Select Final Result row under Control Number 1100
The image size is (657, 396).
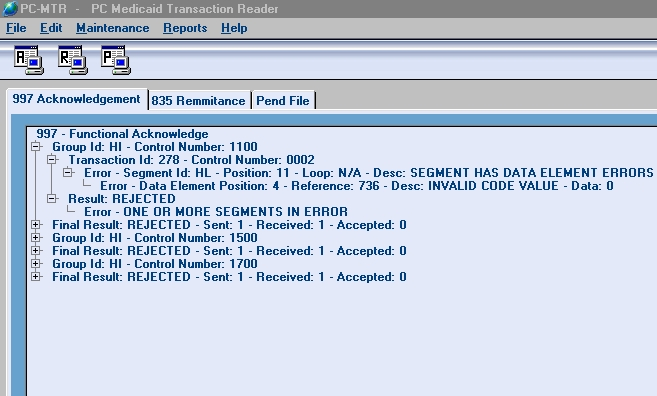tap(229, 225)
